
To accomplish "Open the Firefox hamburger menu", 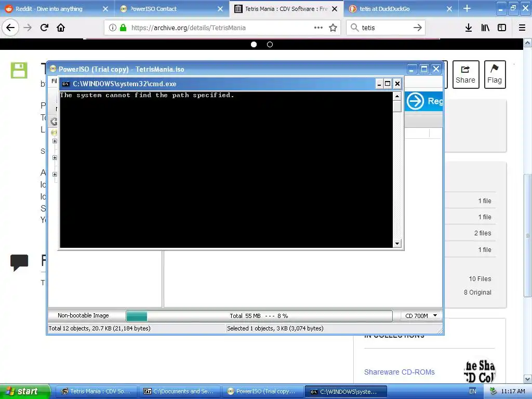I will [x=522, y=28].
